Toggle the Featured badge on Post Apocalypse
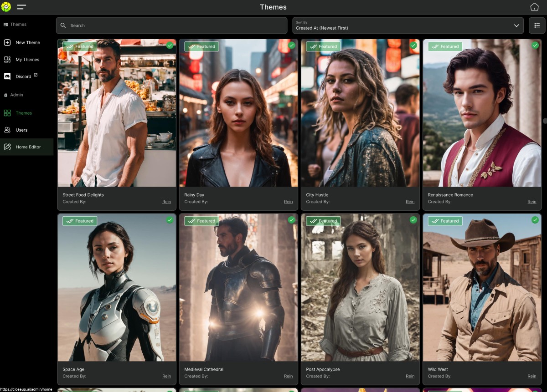 tap(323, 221)
